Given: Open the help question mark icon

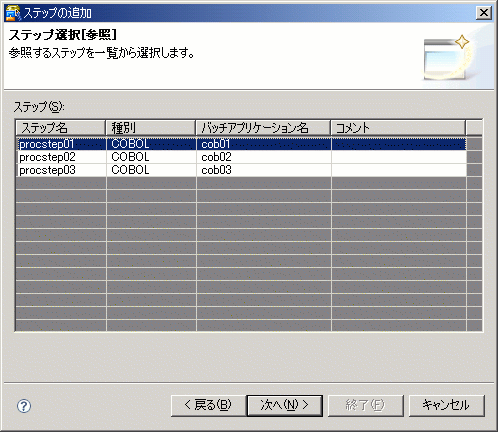Looking at the screenshot, I should click(24, 406).
